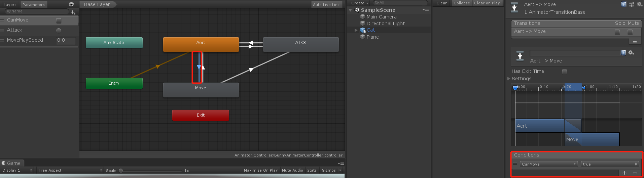Screen dimensions: 644x178
Task: Select the Move state node
Action: 201,90
